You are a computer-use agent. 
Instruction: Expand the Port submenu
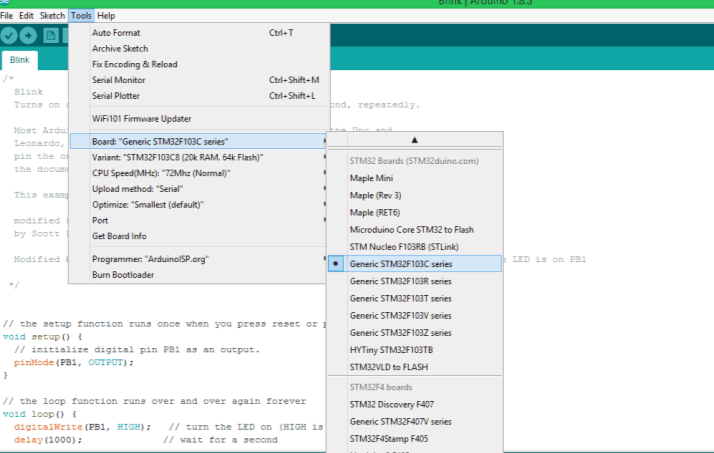(199, 220)
